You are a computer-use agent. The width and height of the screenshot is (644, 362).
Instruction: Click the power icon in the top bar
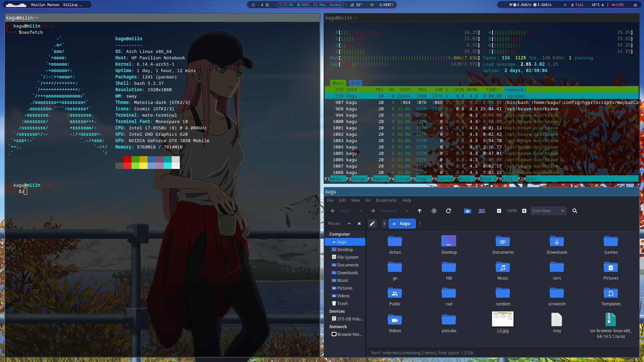click(635, 5)
